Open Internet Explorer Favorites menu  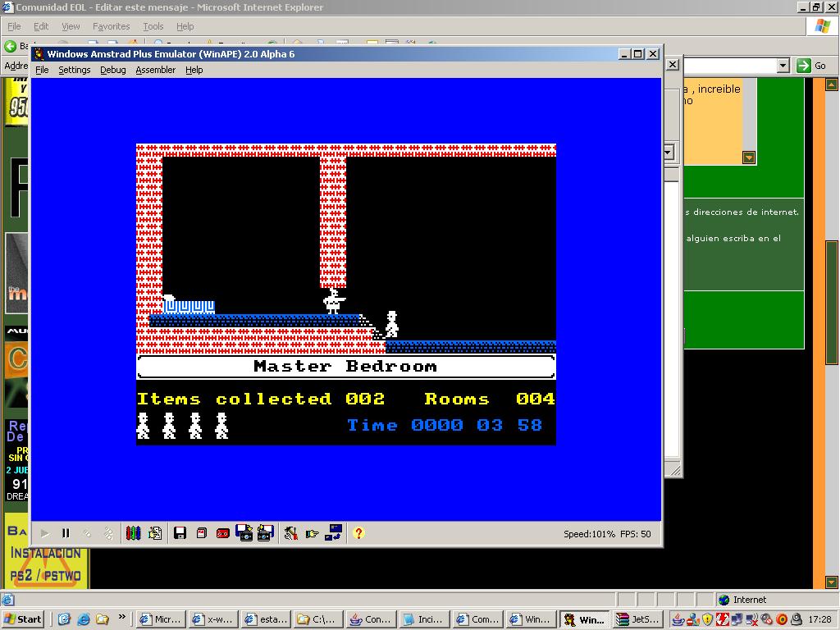point(111,26)
